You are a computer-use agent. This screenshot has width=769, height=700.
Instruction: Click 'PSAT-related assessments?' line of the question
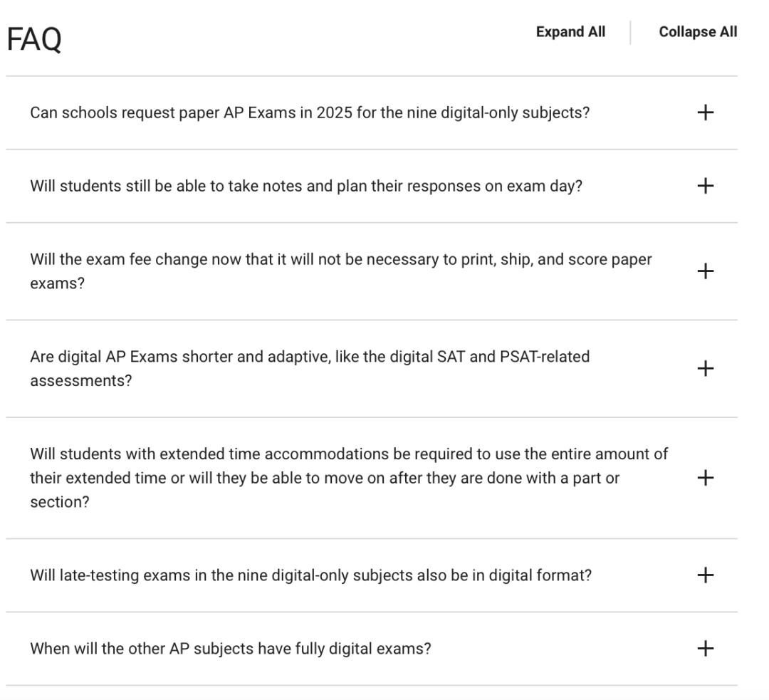coord(81,381)
